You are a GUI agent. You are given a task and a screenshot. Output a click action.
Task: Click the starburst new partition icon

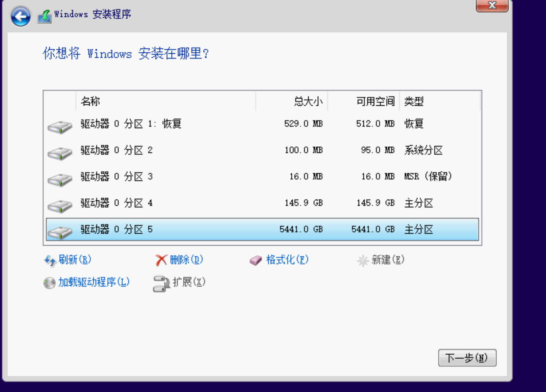click(x=363, y=261)
